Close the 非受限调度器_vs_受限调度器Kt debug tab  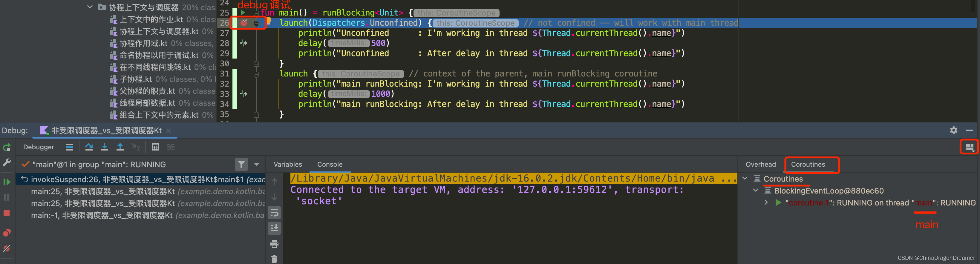click(169, 131)
